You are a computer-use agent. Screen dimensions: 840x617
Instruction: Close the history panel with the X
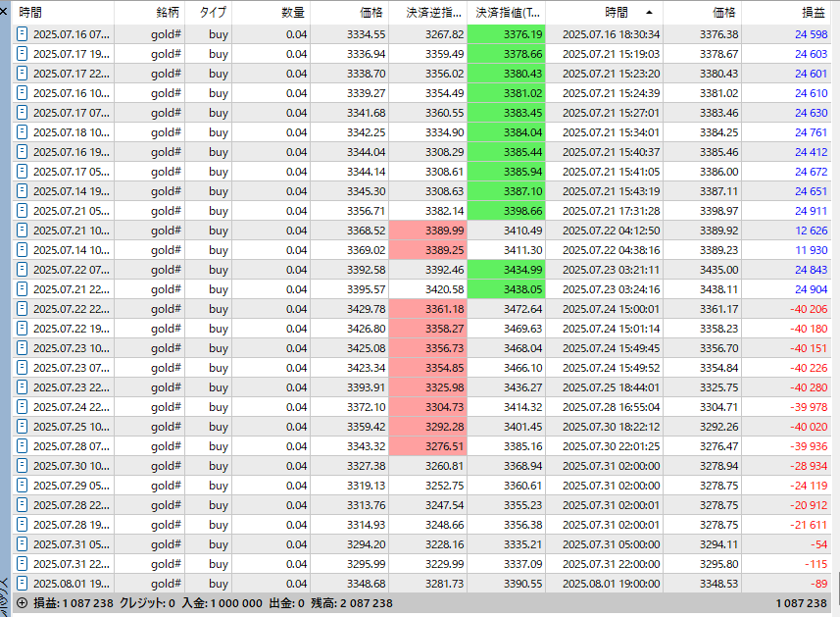click(4, 10)
